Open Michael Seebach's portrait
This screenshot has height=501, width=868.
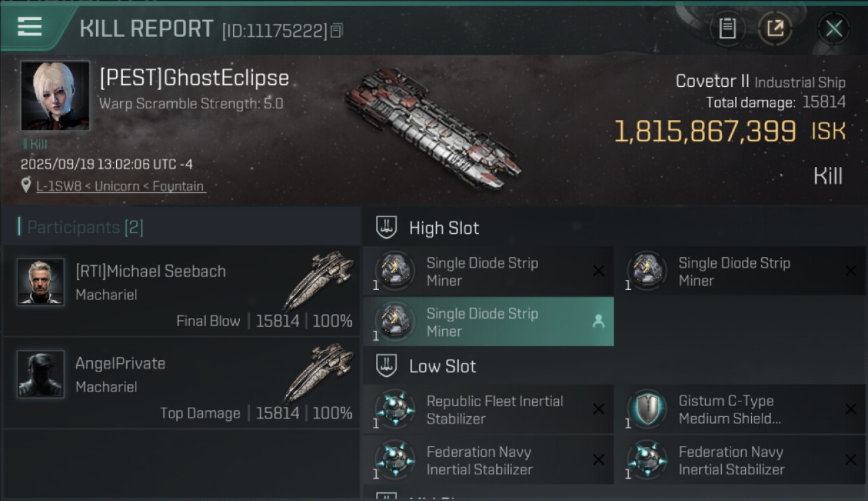click(41, 282)
